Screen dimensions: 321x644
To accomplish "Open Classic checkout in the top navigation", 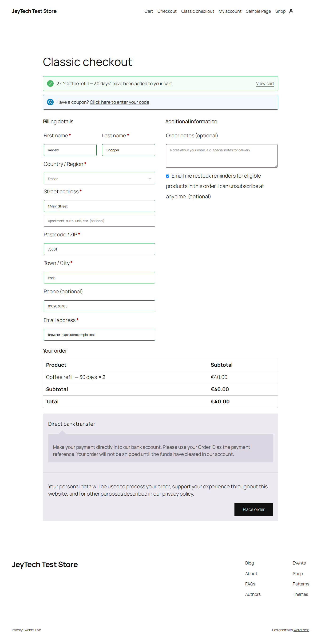I will [x=198, y=11].
